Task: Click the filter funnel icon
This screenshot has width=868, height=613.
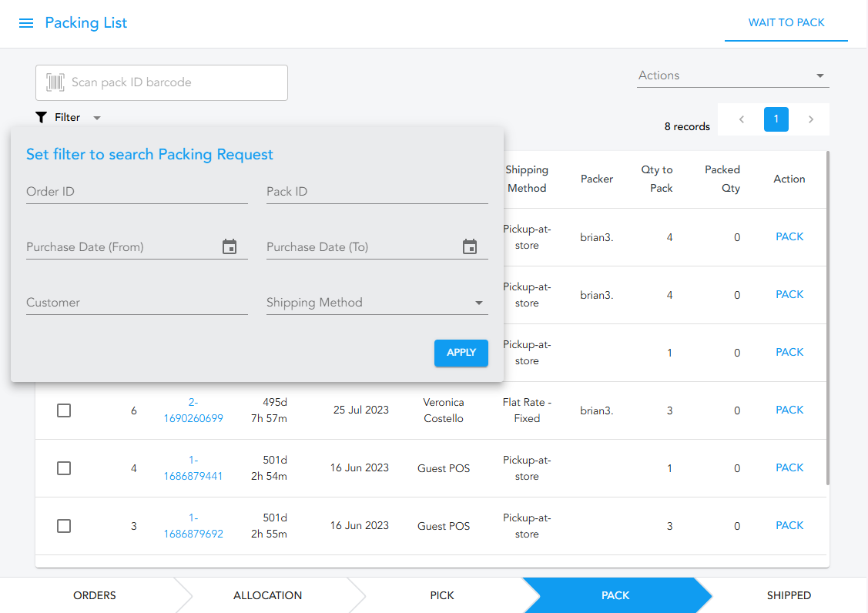Action: tap(42, 117)
